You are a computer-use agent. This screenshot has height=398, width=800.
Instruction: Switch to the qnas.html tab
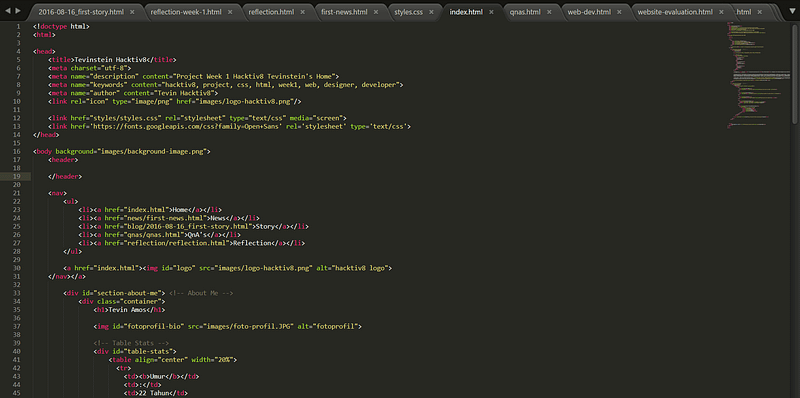click(525, 12)
